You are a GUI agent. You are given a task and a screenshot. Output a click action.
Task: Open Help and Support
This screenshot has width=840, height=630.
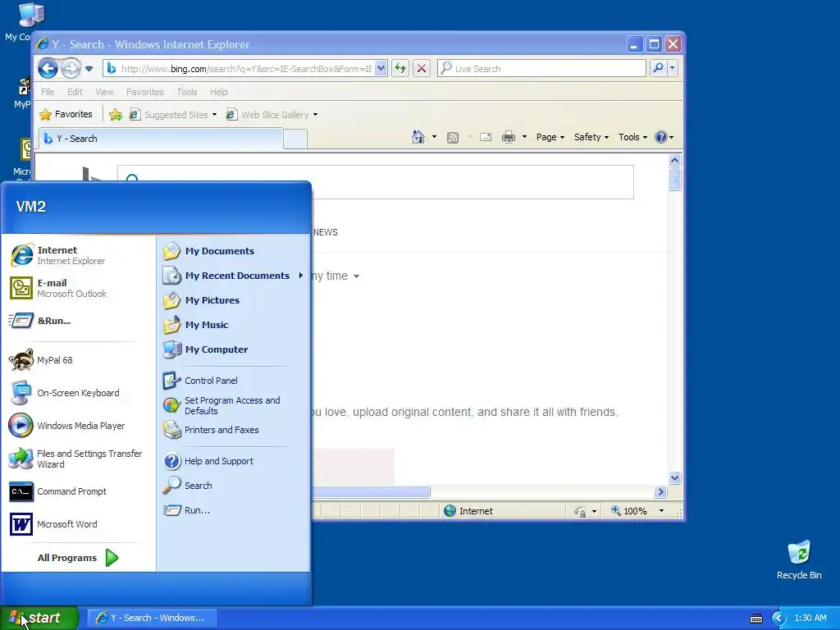point(233,461)
